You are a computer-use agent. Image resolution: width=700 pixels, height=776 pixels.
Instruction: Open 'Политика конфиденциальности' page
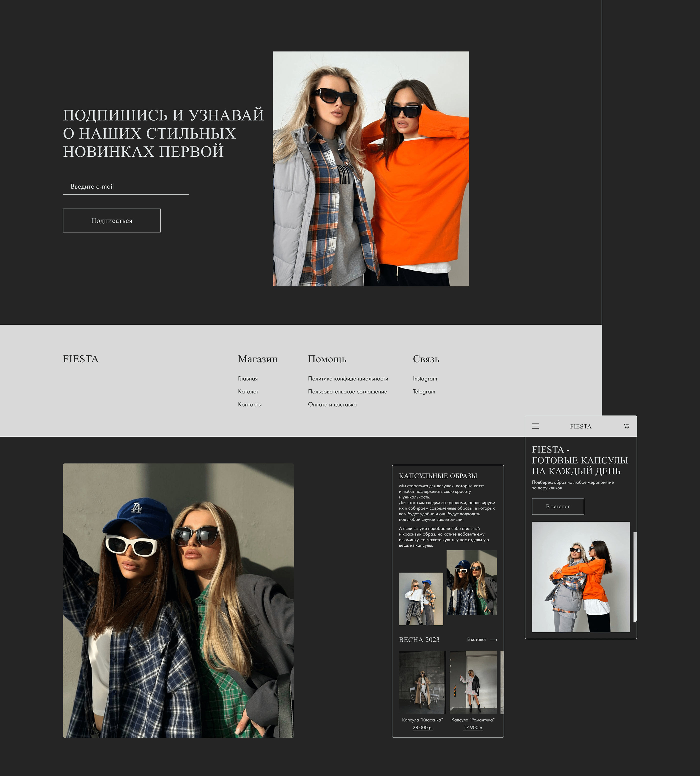348,379
